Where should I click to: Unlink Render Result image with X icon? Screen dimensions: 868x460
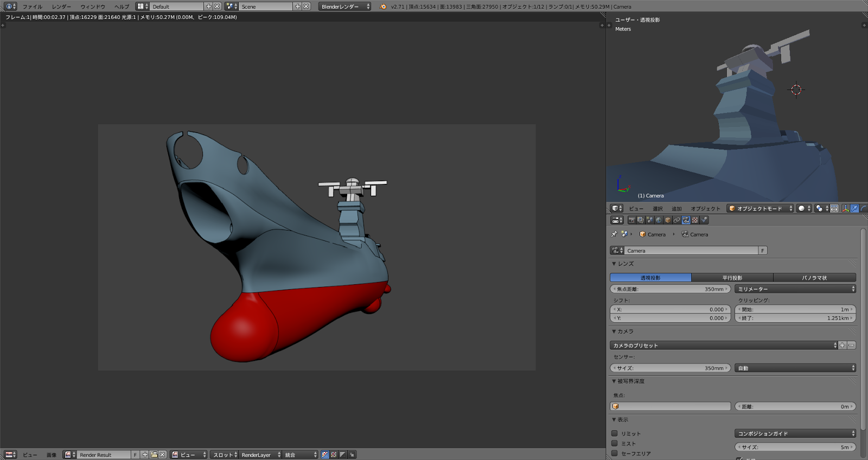pyautogui.click(x=162, y=455)
